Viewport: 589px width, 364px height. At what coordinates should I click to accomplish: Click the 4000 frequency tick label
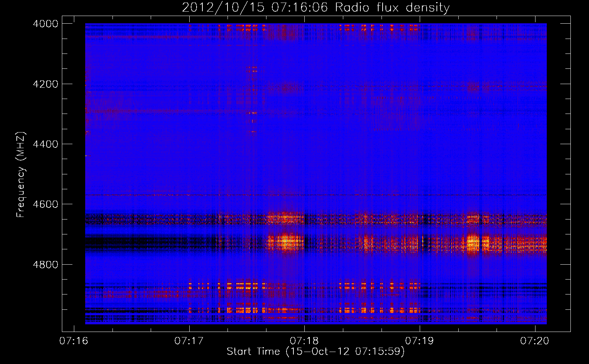click(46, 24)
